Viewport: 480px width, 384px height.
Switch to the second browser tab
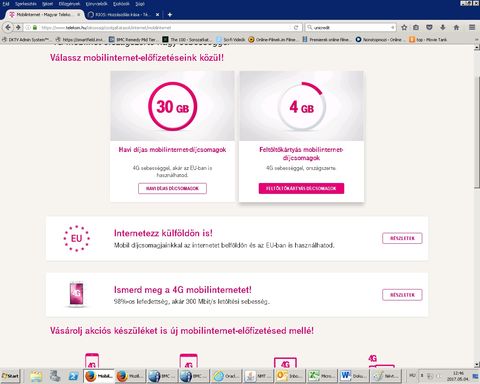click(x=123, y=15)
